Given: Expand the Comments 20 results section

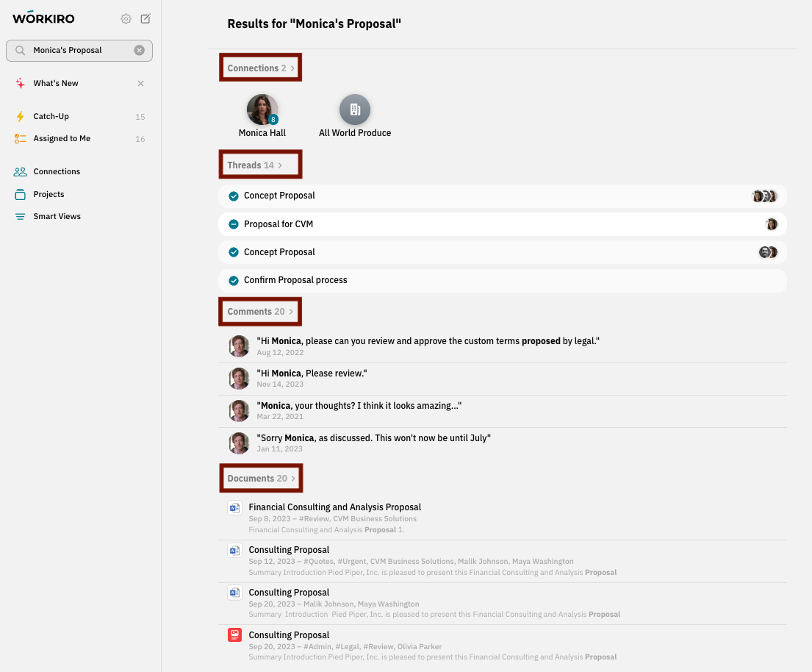Looking at the screenshot, I should click(260, 312).
